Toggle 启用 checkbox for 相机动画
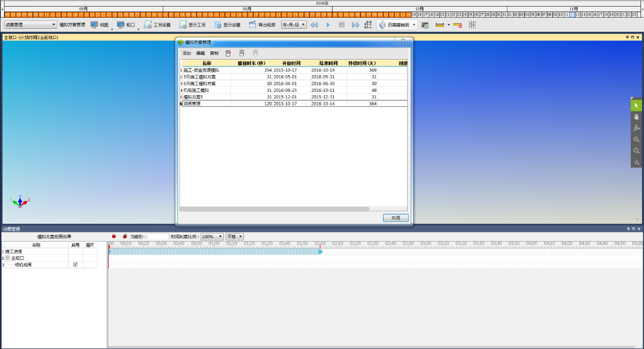Image resolution: width=644 pixels, height=349 pixels. click(76, 264)
